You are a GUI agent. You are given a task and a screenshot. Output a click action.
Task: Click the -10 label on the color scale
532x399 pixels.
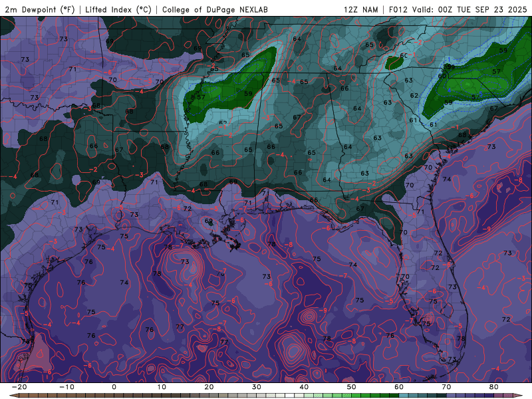point(66,387)
